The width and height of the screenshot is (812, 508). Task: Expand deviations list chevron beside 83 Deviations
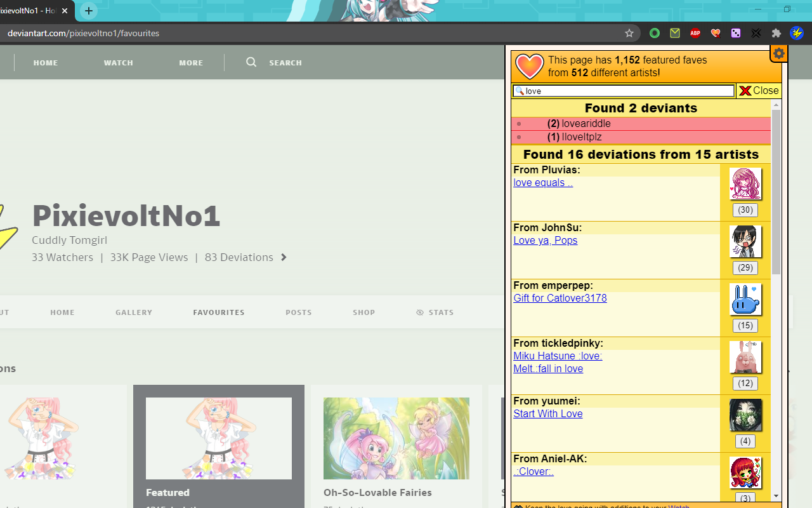(284, 257)
